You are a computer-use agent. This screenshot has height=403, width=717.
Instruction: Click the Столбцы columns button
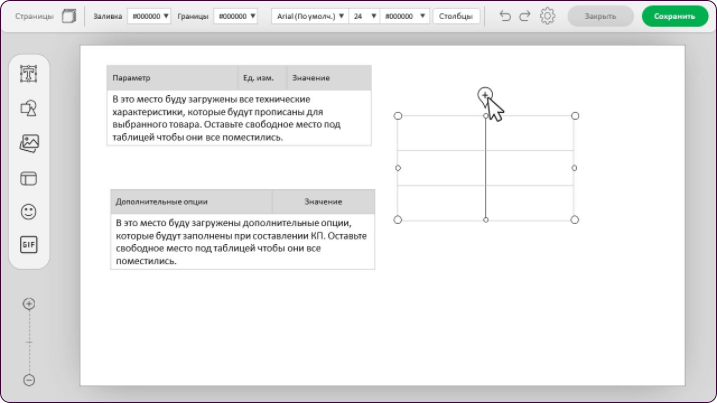(457, 17)
